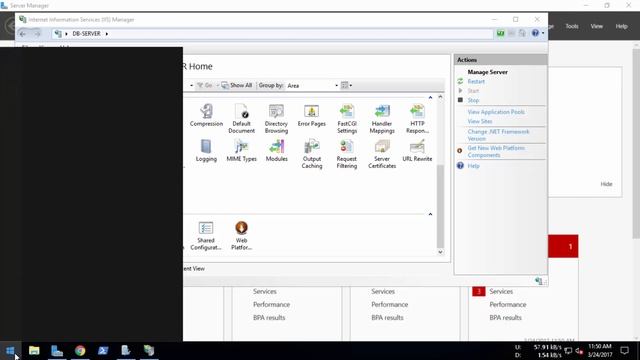Screen dimensions: 640x360
Task: Open PowerShell from the taskbar
Action: [103, 351]
